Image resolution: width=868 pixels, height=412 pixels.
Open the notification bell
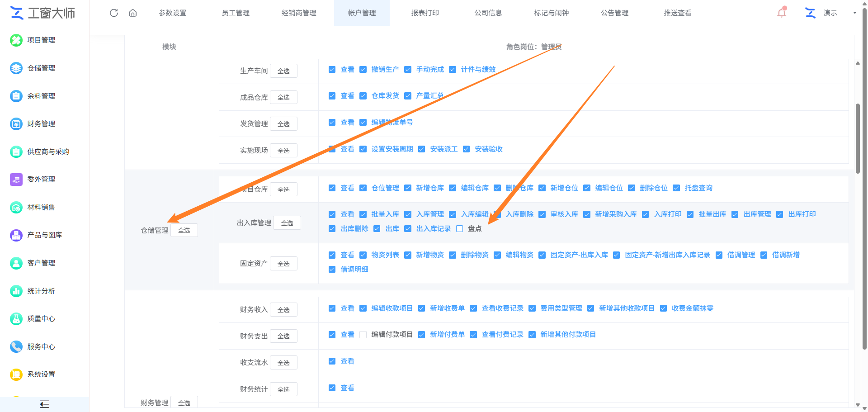point(782,13)
